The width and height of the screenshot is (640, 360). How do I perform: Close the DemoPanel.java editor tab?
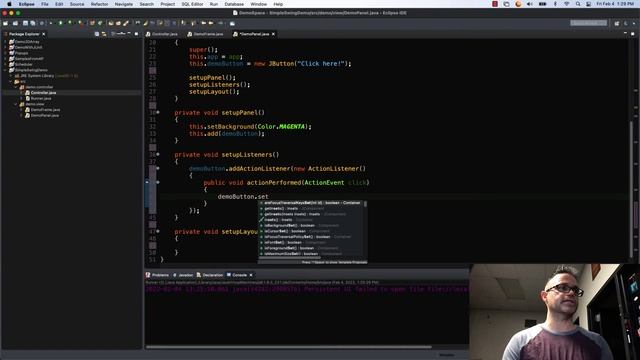click(x=273, y=34)
